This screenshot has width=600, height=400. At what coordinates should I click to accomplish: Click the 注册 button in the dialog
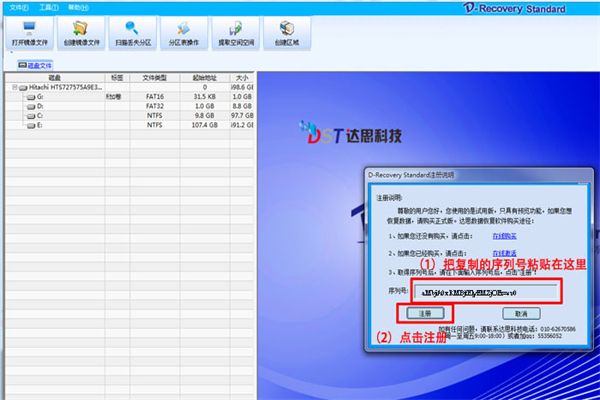(425, 313)
